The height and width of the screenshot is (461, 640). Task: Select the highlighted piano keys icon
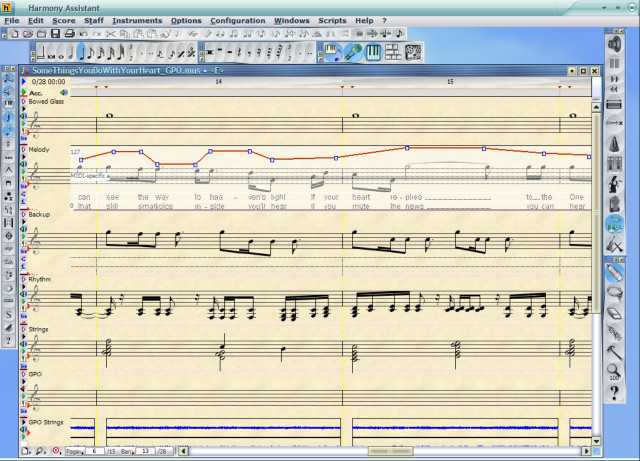pos(373,52)
